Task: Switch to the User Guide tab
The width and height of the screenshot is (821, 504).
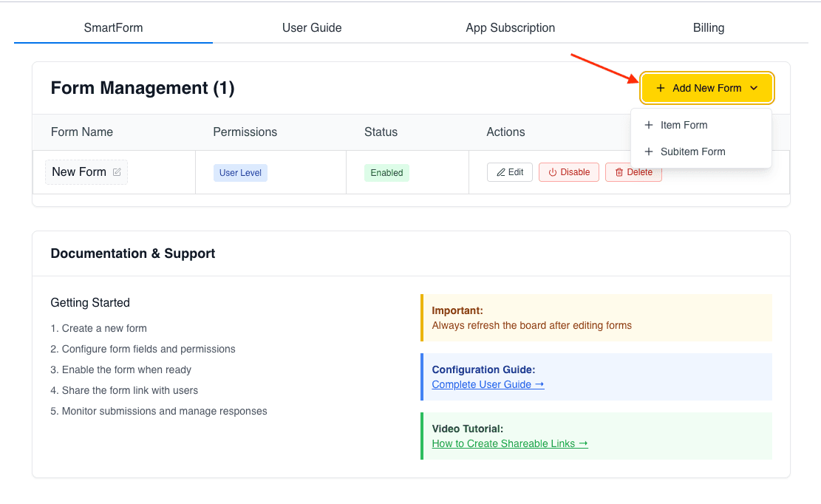Action: point(312,28)
